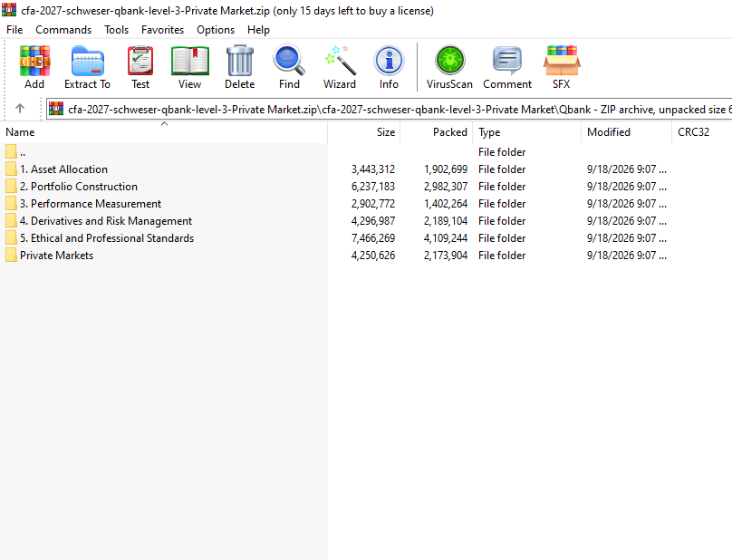
Task: Sort the list by Name column header
Action: click(163, 132)
